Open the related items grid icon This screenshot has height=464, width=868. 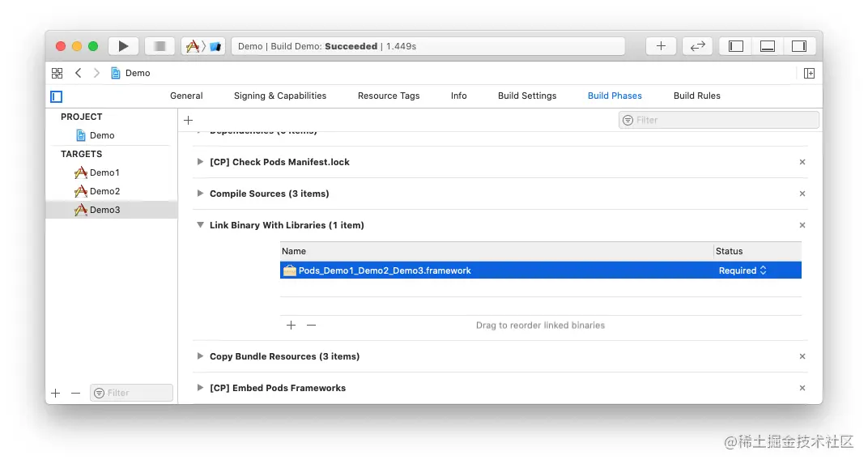point(57,73)
